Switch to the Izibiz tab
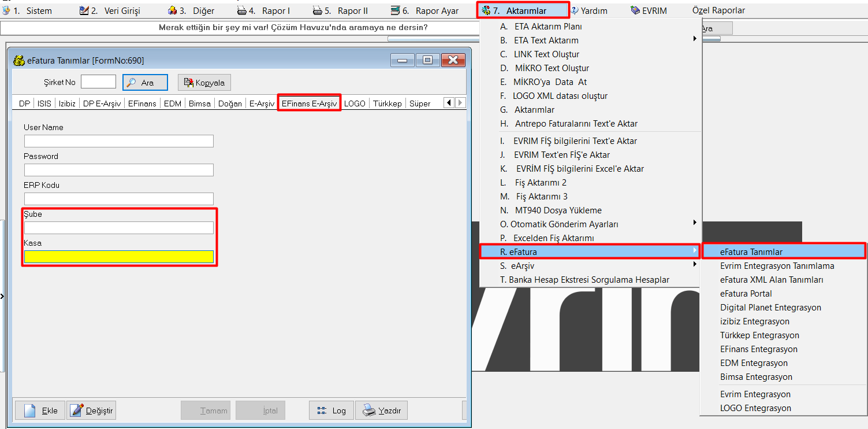The image size is (868, 429). pyautogui.click(x=67, y=103)
